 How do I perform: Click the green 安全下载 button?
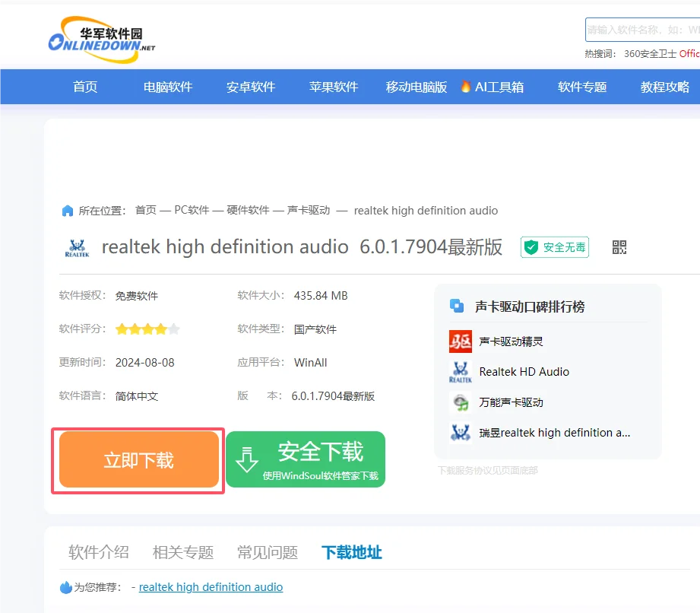coord(306,459)
